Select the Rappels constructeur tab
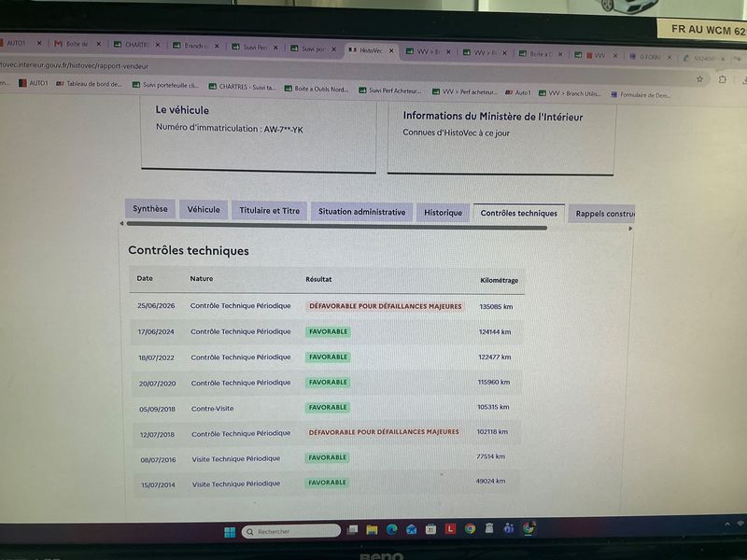 602,215
